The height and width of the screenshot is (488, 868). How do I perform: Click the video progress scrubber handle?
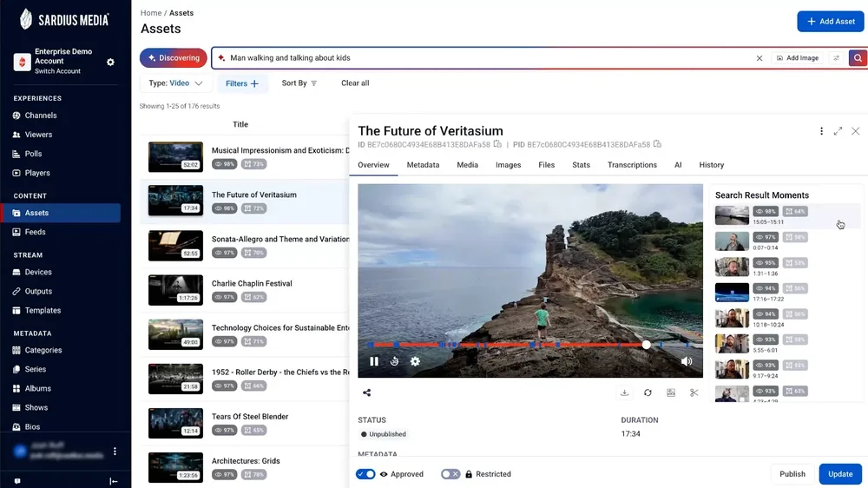click(646, 345)
